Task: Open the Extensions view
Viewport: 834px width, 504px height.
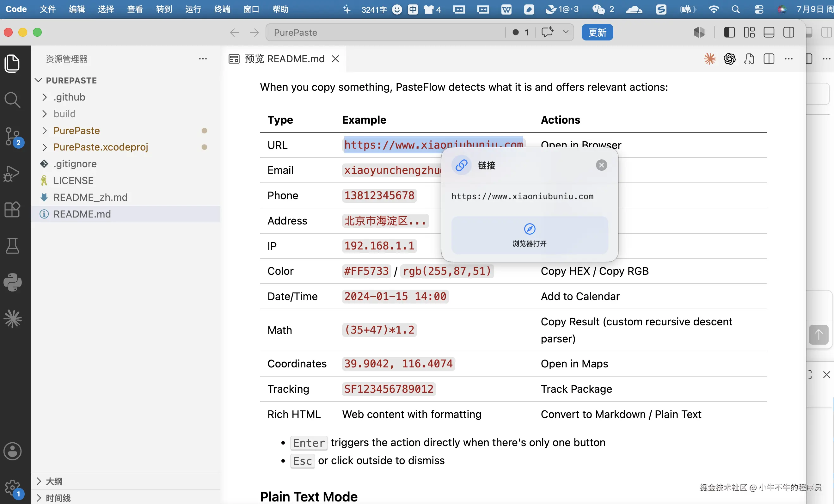Action: tap(13, 210)
